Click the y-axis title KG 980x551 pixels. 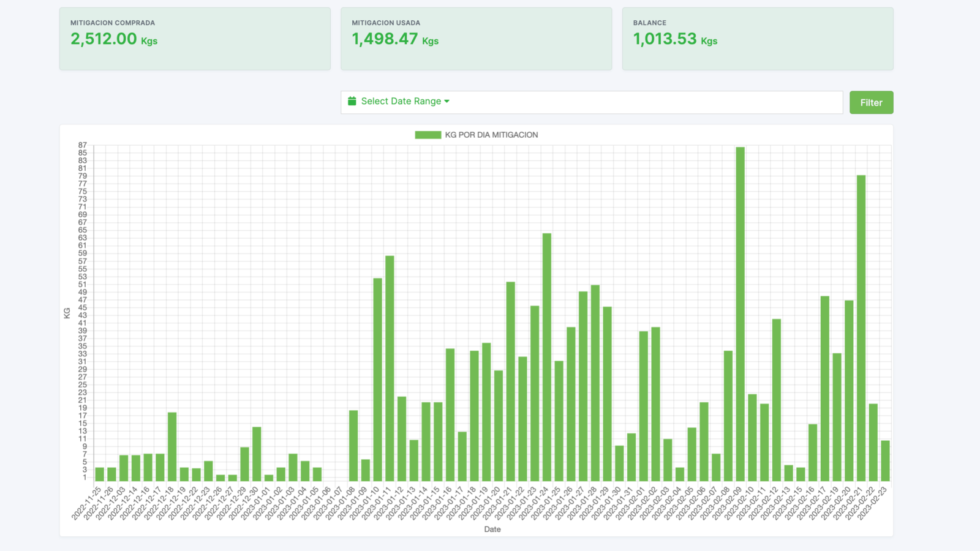(x=67, y=313)
